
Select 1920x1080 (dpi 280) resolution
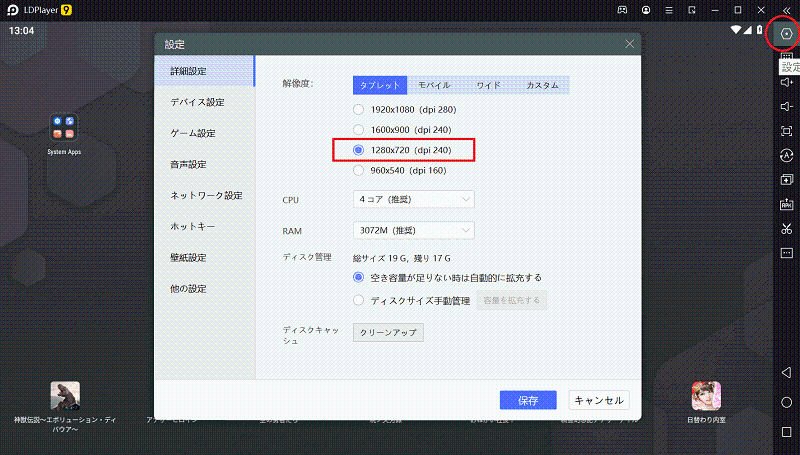tap(359, 108)
